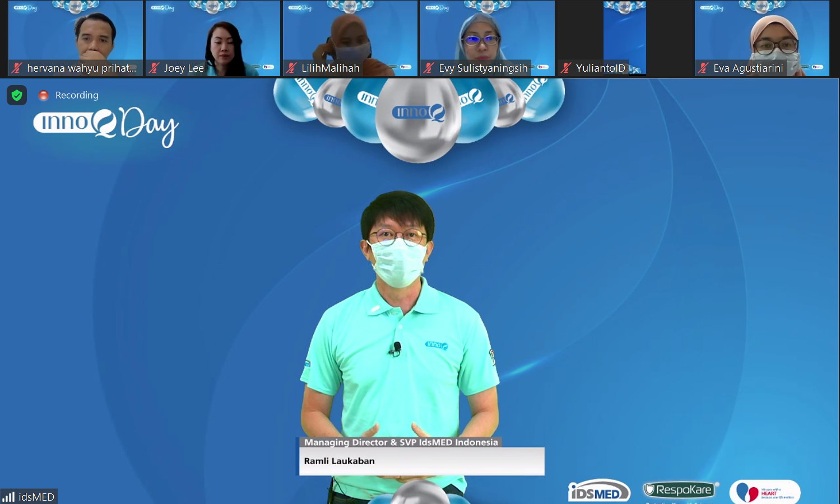The image size is (840, 504).
Task: Select hervana wahyu's face in the video tile
Action: [x=96, y=35]
